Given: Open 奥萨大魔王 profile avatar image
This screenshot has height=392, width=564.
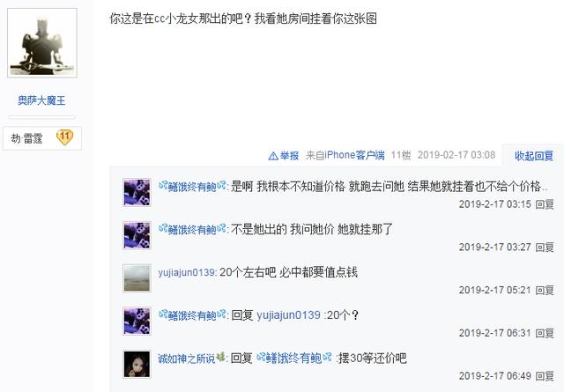Looking at the screenshot, I should point(42,43).
